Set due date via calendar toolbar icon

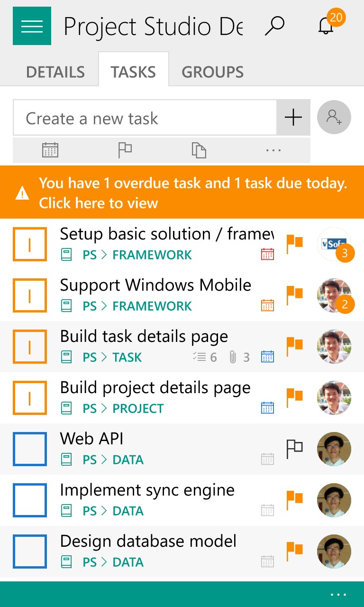pos(50,150)
